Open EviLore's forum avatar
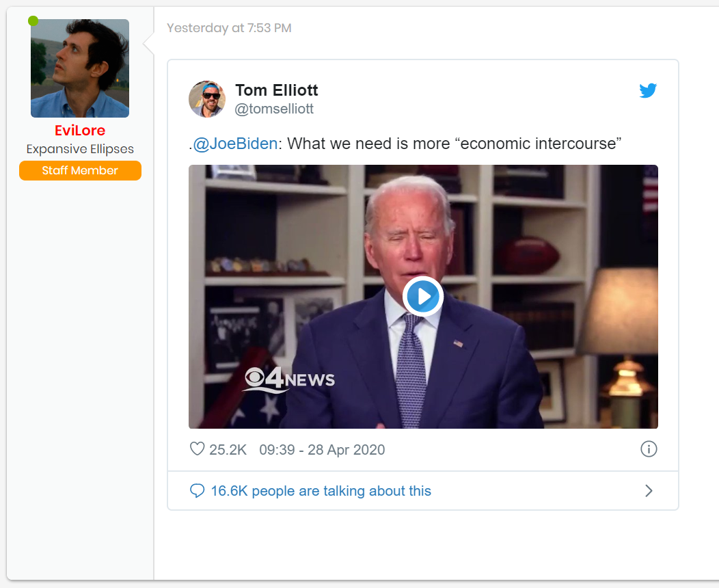Image resolution: width=719 pixels, height=588 pixels. [80, 68]
